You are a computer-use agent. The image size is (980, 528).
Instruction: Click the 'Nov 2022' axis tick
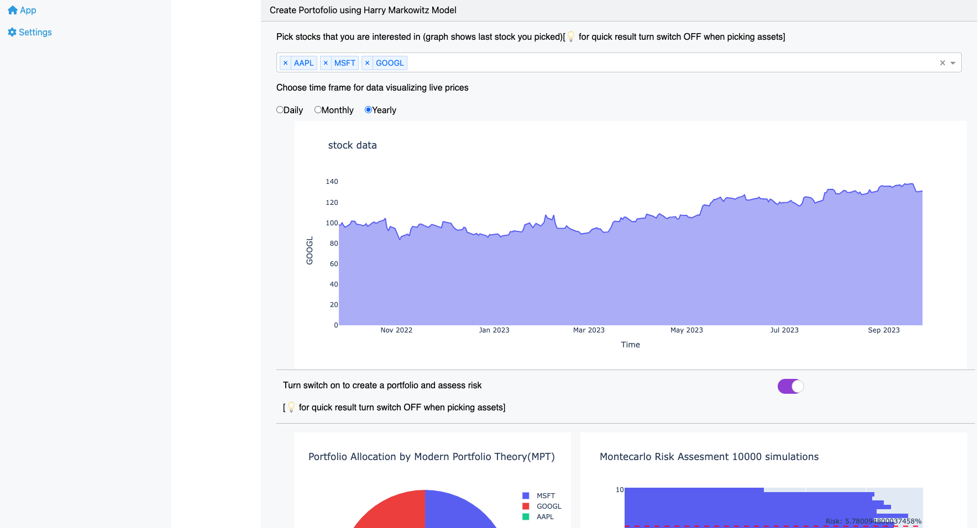click(396, 330)
